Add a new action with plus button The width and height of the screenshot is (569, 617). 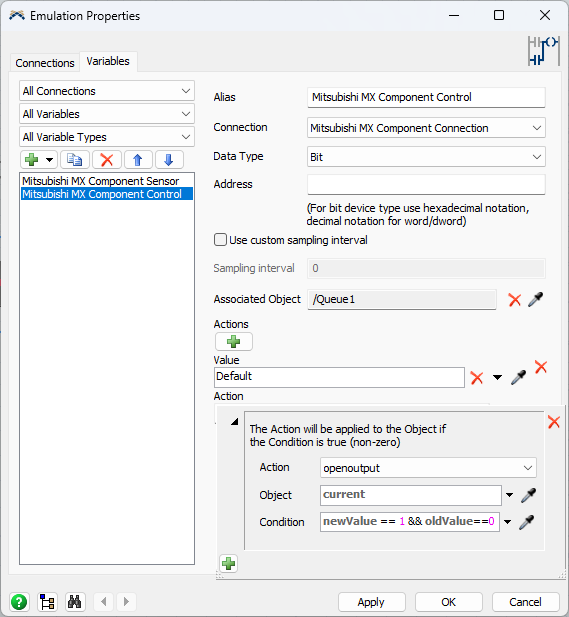point(234,342)
